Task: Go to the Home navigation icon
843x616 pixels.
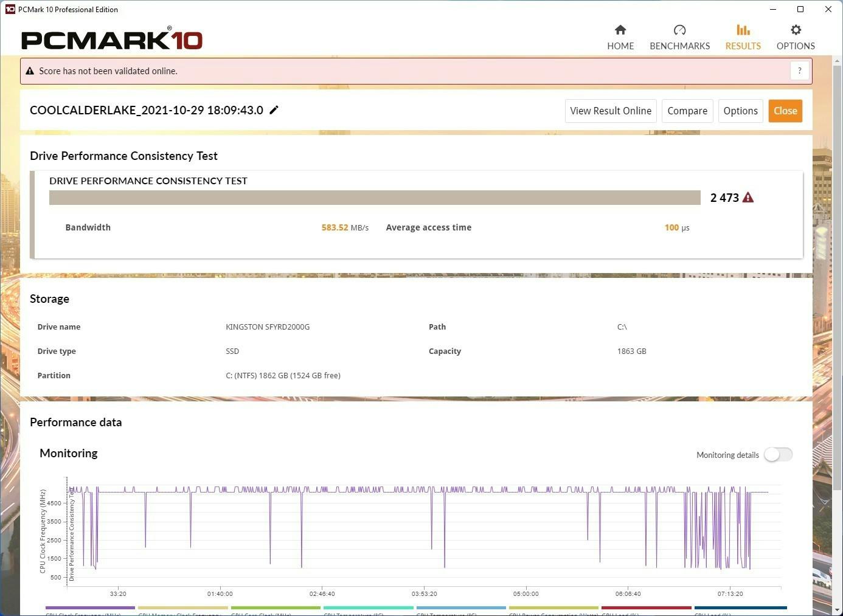Action: point(620,30)
